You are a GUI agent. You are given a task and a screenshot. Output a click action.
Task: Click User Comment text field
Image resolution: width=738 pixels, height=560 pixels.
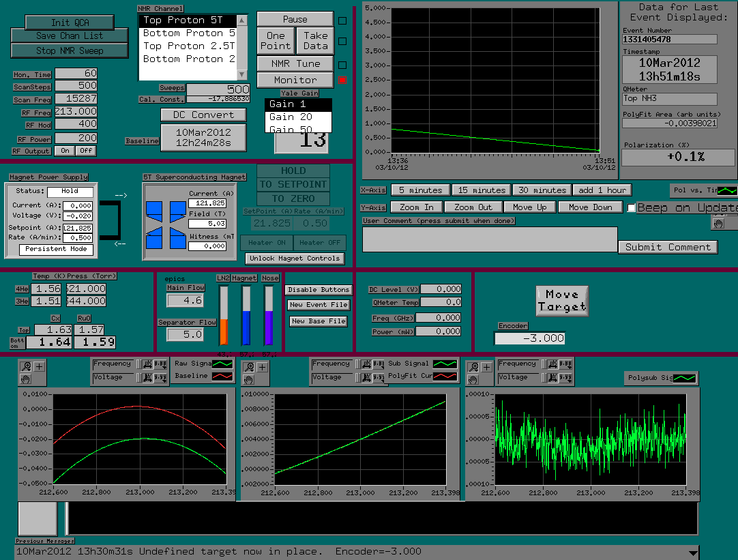coord(490,239)
